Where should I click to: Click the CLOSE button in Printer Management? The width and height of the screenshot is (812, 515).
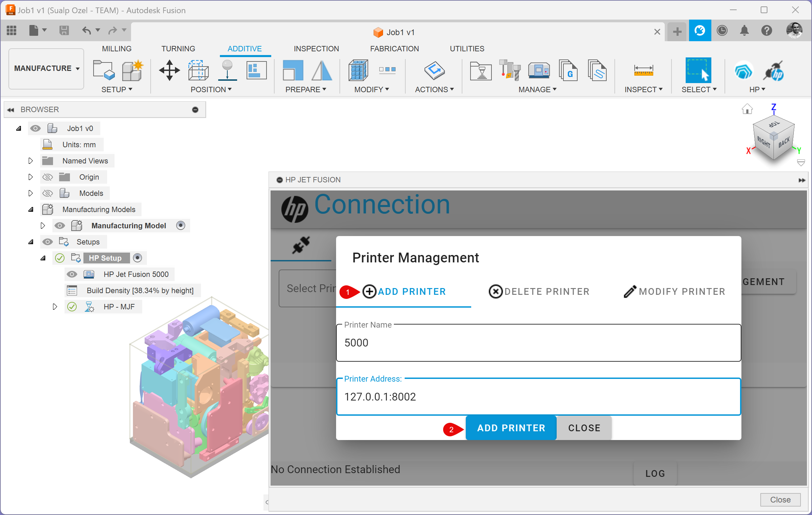click(584, 428)
